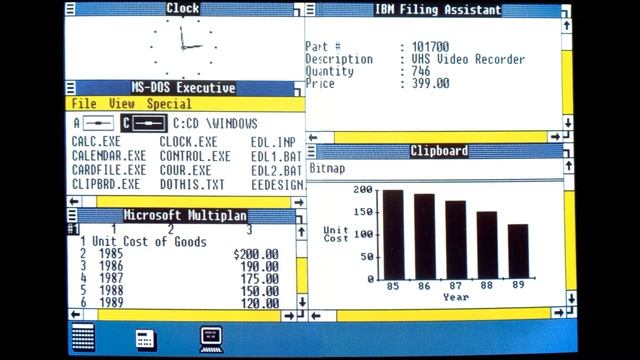Select COUR.EXE in the file list
The height and width of the screenshot is (360, 640).
pos(185,170)
